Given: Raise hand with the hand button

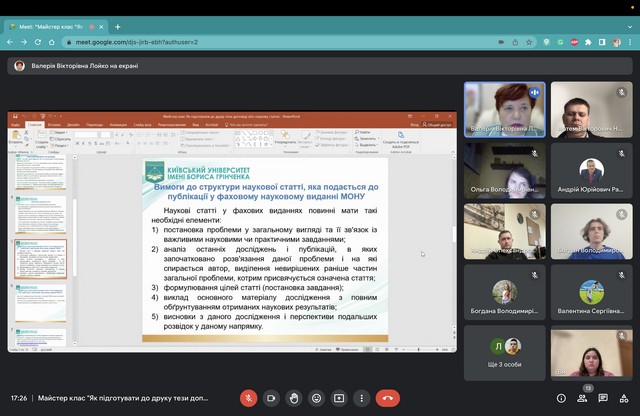Looking at the screenshot, I should click(x=294, y=398).
